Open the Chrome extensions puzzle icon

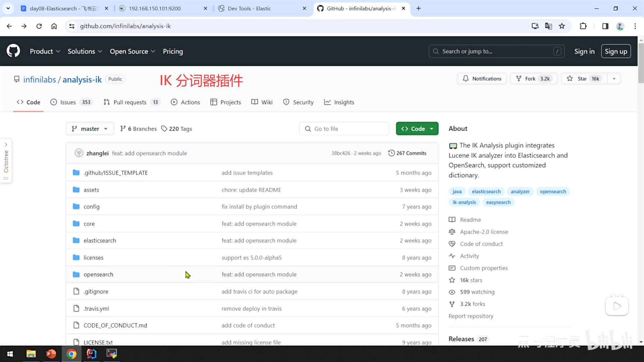(x=583, y=26)
